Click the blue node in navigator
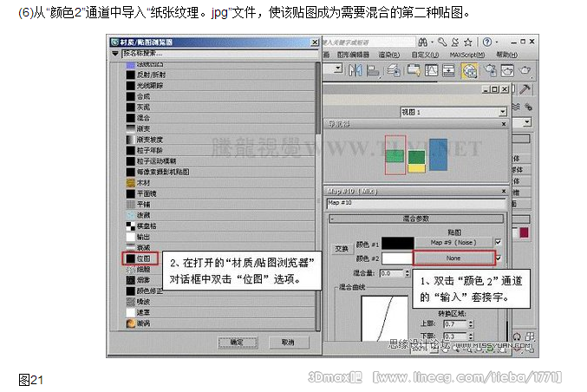Screen dimensions: 587x392 (438, 154)
